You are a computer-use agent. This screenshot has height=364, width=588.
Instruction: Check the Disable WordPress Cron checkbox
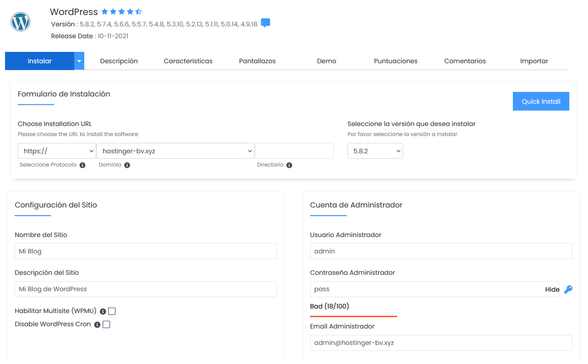[106, 324]
